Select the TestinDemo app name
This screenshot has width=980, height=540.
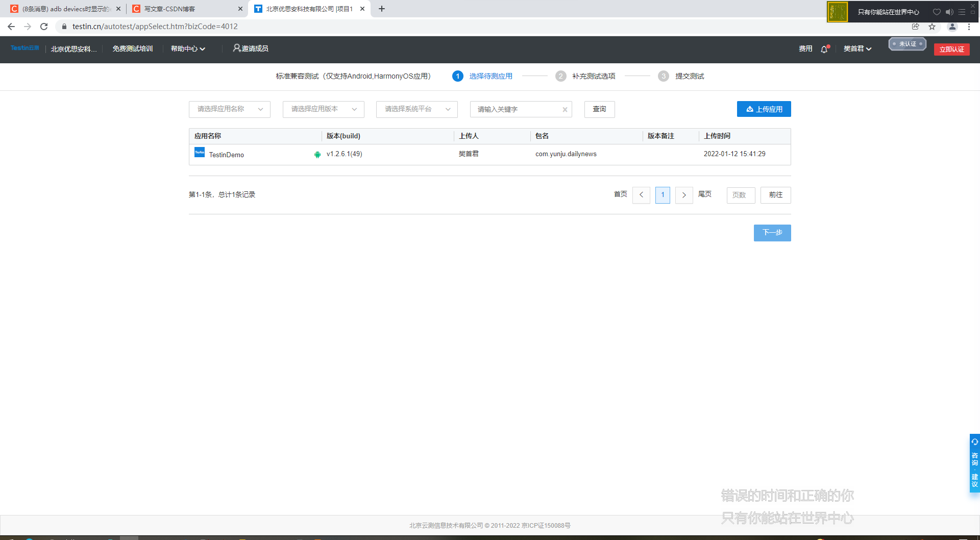coord(226,155)
